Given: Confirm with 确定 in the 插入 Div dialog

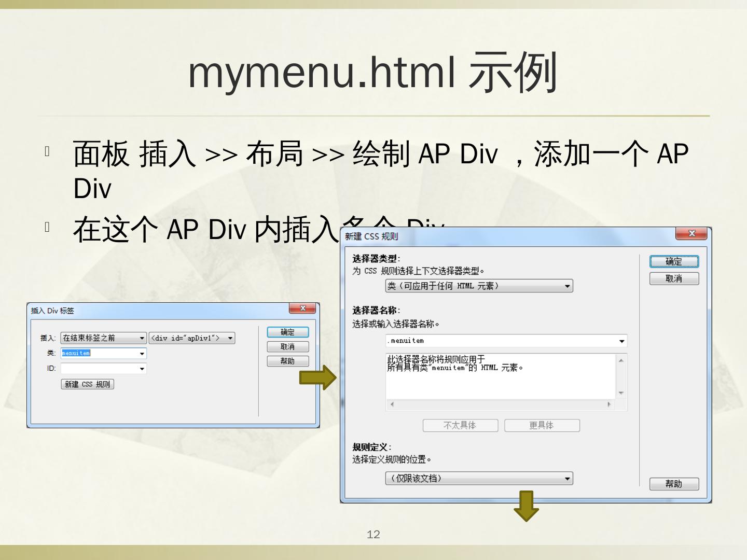Looking at the screenshot, I should tap(287, 332).
